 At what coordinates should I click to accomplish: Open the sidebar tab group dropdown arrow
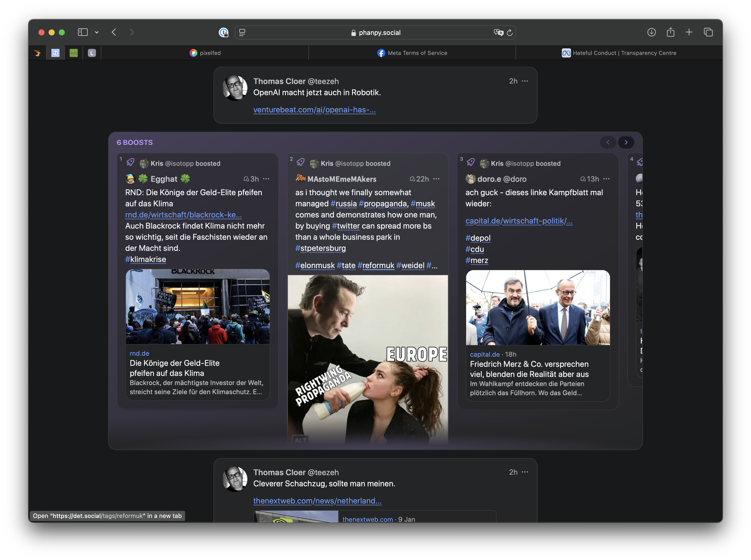click(97, 32)
